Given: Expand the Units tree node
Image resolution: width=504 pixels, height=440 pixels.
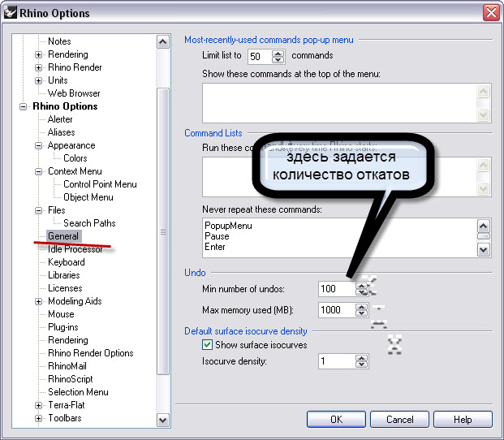Looking at the screenshot, I should click(x=39, y=80).
